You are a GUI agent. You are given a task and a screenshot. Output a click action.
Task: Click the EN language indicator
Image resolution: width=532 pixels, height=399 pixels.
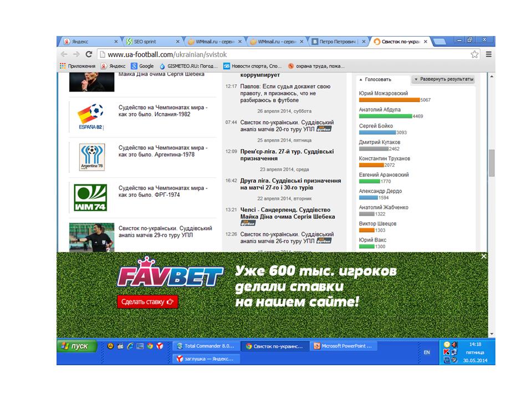click(x=427, y=352)
